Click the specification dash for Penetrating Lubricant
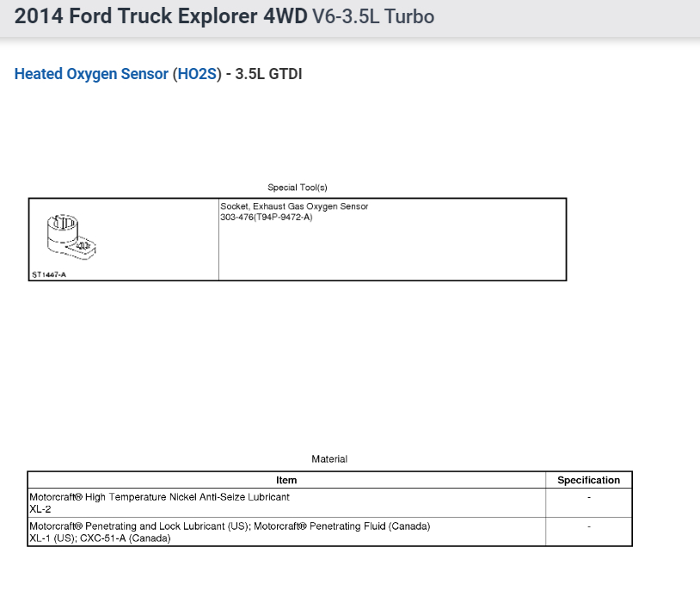The image size is (700, 615). (588, 526)
